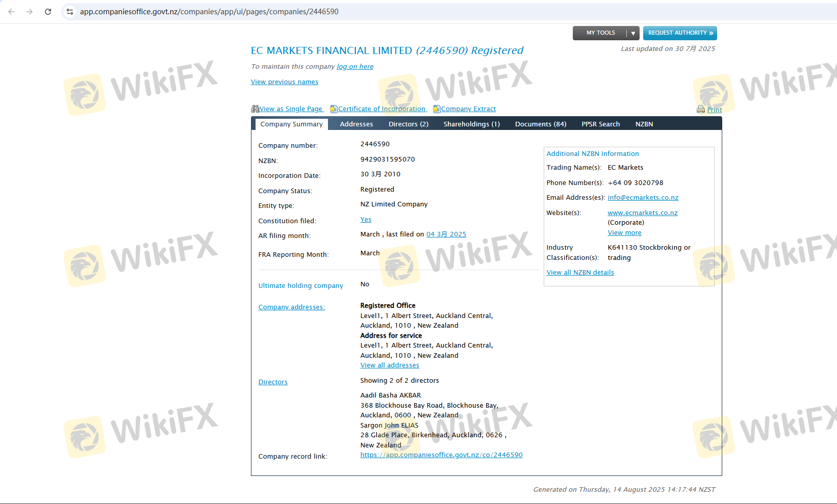Image resolution: width=837 pixels, height=504 pixels.
Task: Open the View previous names link
Action: (284, 82)
